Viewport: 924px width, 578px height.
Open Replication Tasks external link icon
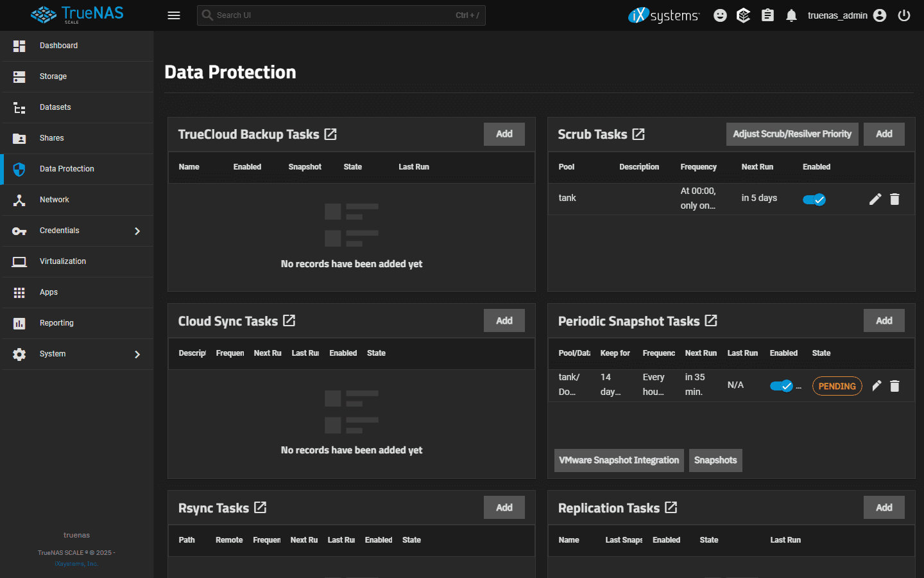(671, 507)
